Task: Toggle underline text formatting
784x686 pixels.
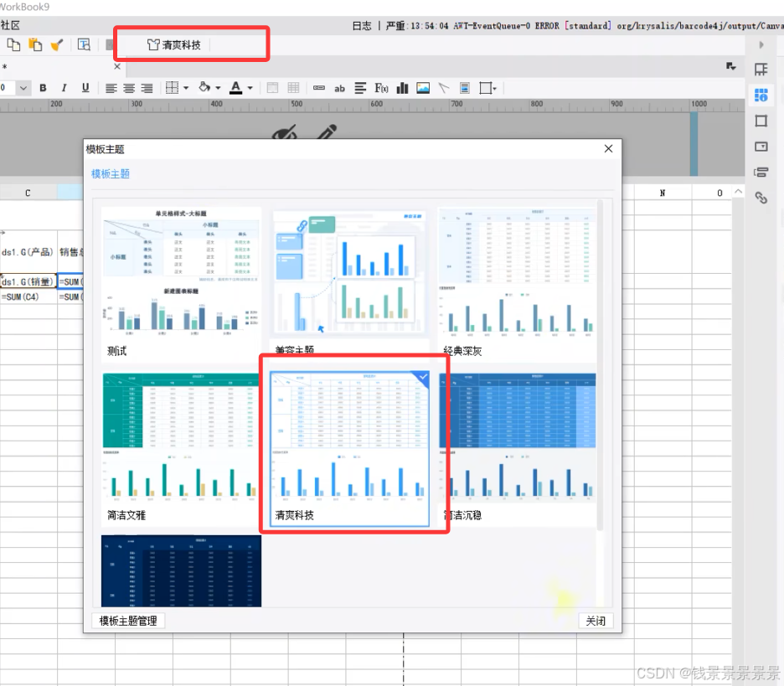Action: click(85, 88)
